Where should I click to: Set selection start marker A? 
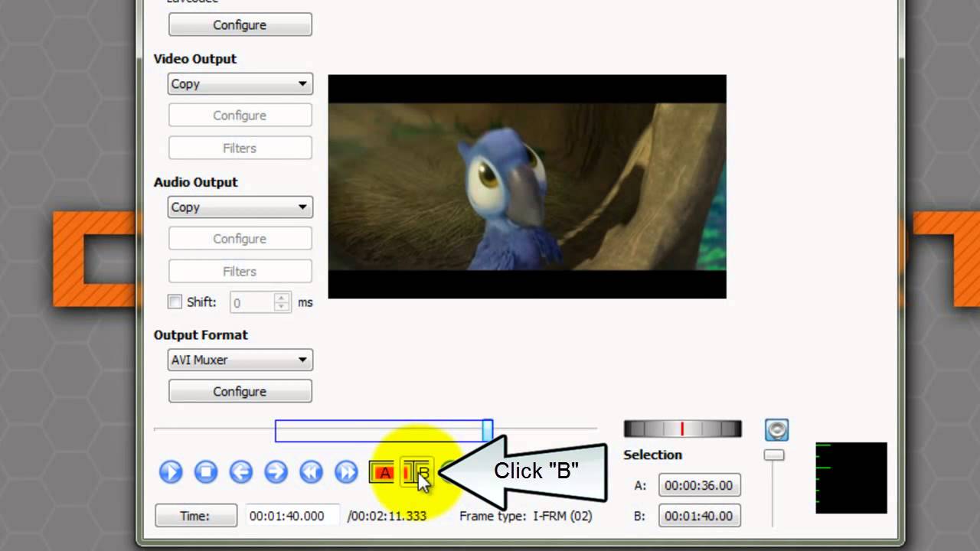[x=382, y=472]
